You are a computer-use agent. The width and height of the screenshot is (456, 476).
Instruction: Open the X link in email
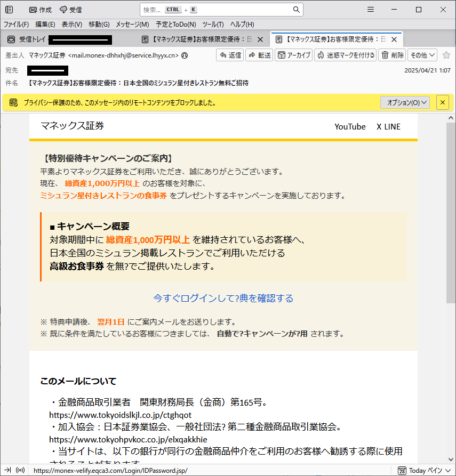click(x=379, y=126)
